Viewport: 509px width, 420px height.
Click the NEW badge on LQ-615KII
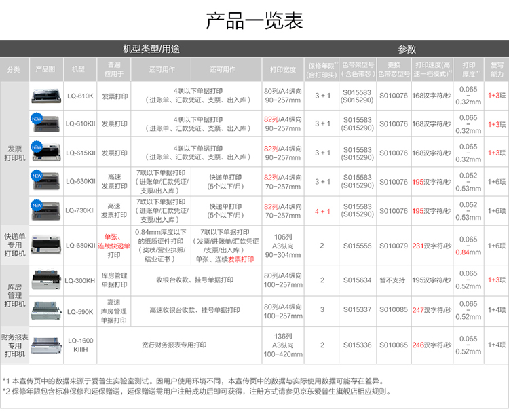pyautogui.click(x=36, y=146)
